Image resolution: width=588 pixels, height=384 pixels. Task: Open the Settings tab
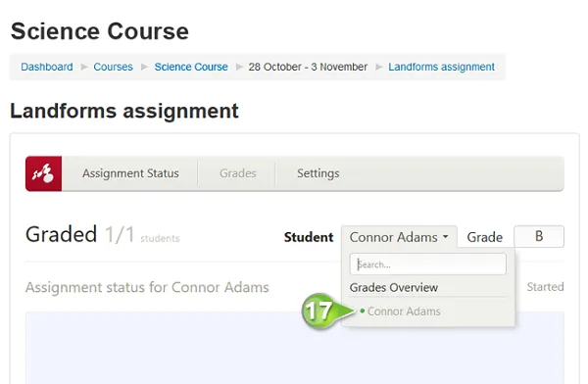[x=318, y=173]
